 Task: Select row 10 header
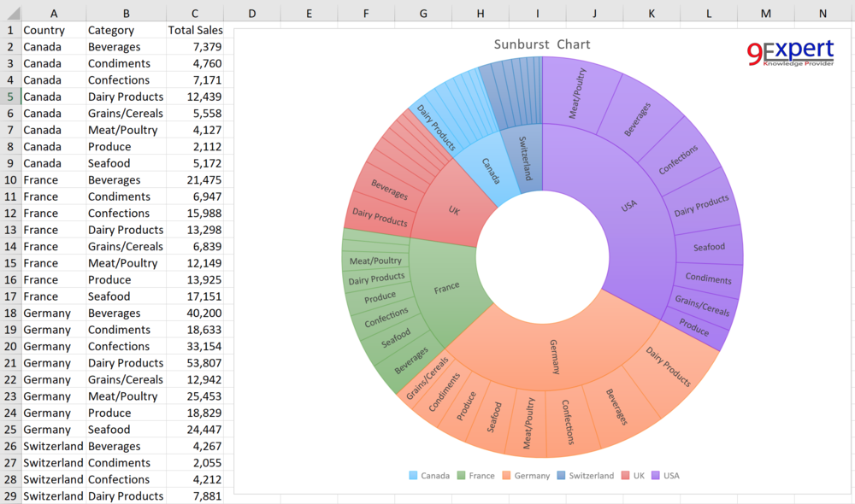click(10, 179)
